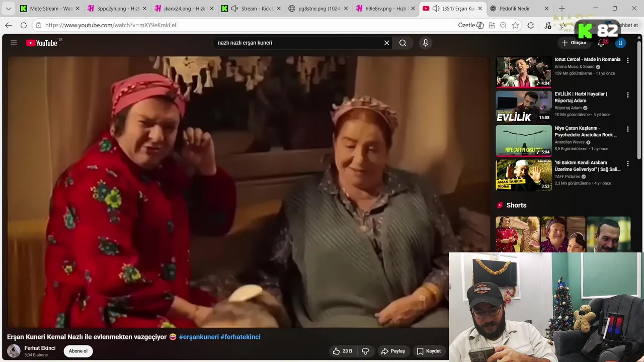Open more options for Ionut Cercel video

(627, 60)
